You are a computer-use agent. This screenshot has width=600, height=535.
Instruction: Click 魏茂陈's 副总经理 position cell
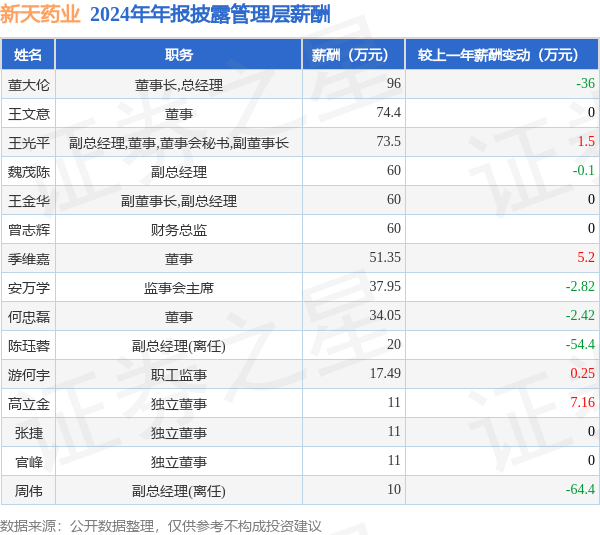pyautogui.click(x=179, y=172)
